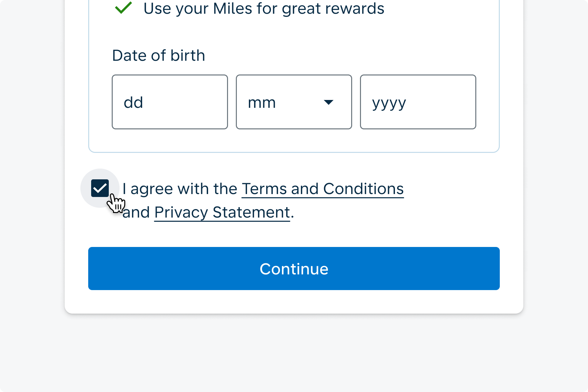Click the 'Use your Miles for great rewards' text
The height and width of the screenshot is (392, 588).
pos(264,8)
